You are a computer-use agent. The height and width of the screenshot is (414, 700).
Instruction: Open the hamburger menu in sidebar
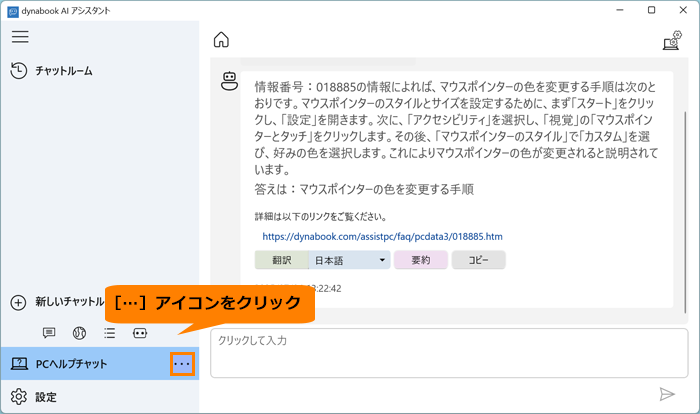coord(20,37)
